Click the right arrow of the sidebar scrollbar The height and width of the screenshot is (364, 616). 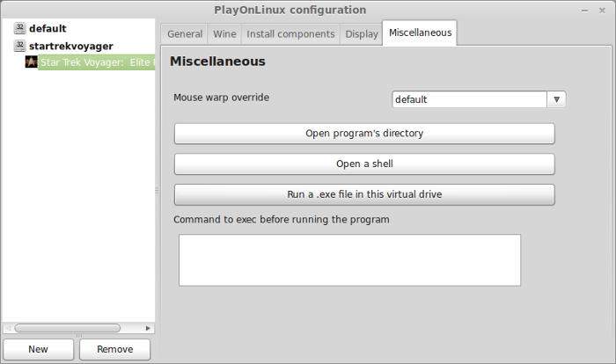(x=148, y=328)
